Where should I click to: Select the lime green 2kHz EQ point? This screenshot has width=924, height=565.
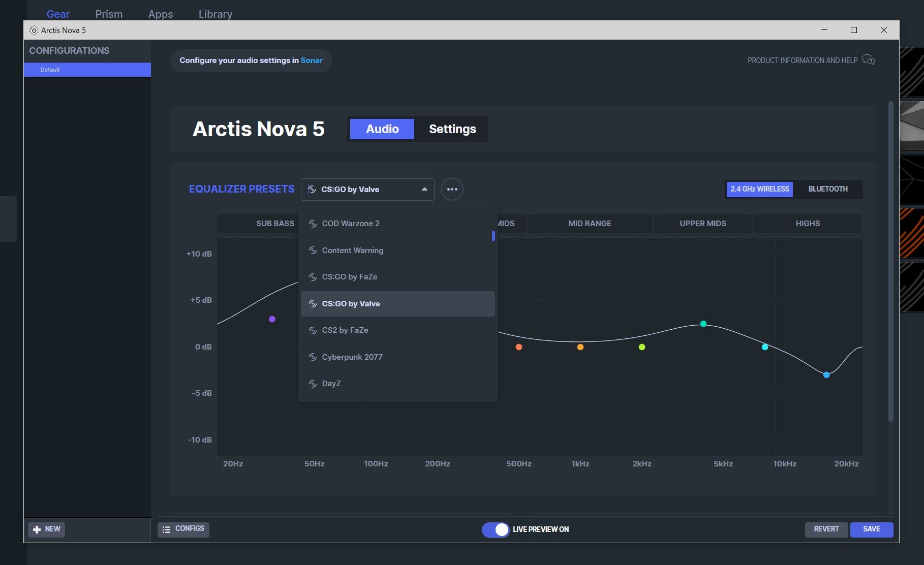(642, 347)
